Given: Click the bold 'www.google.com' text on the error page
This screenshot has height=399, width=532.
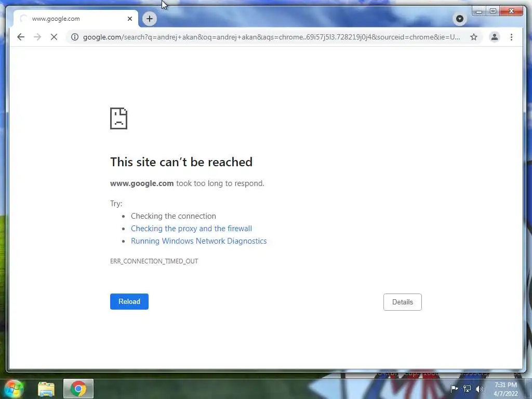Looking at the screenshot, I should tap(142, 183).
